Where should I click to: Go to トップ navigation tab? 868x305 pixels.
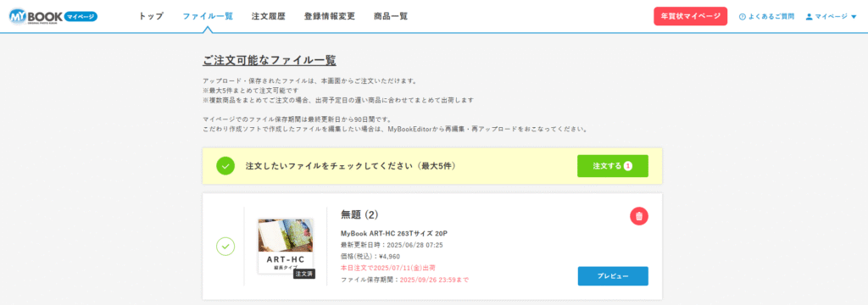click(151, 16)
